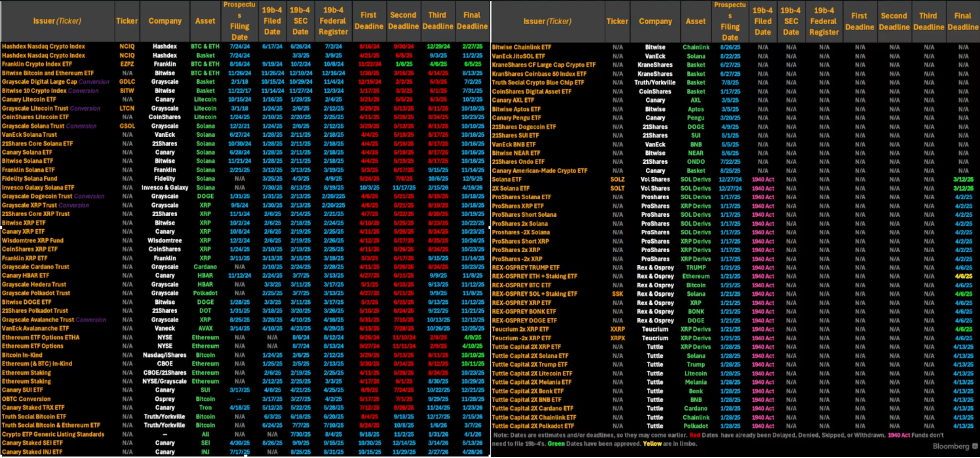Click the NCIQ ticker for Hashdex Nasdaq Crypto Index

[127, 47]
